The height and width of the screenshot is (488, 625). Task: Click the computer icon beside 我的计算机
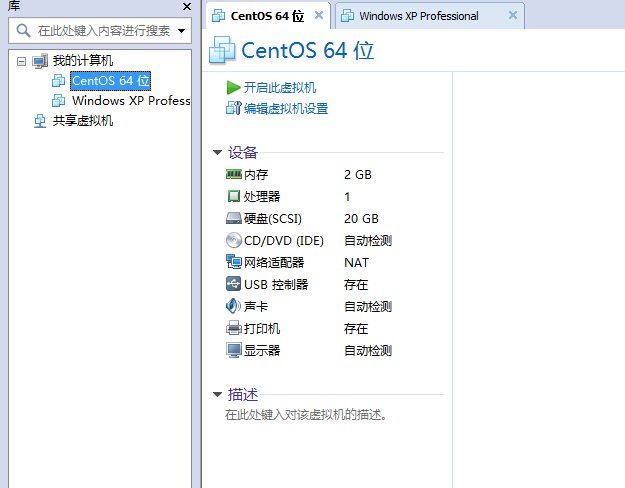pyautogui.click(x=40, y=61)
